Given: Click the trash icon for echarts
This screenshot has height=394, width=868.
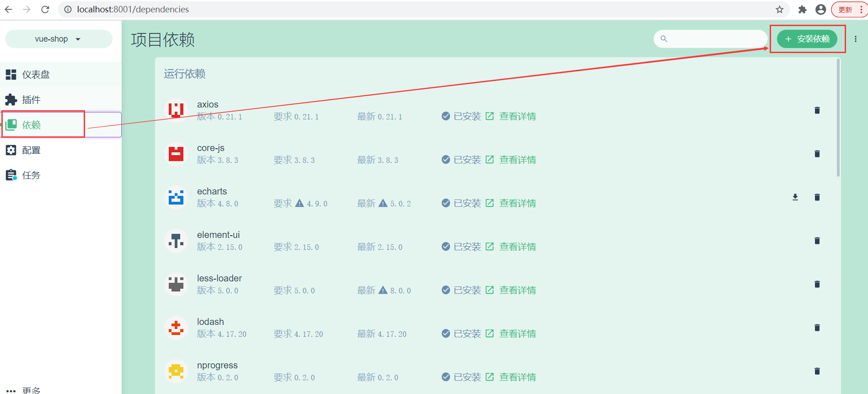Looking at the screenshot, I should (817, 197).
